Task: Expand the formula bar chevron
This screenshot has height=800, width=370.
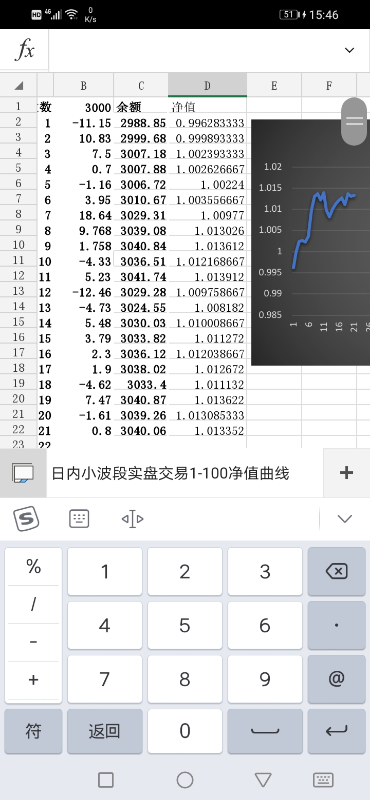Action: pyautogui.click(x=350, y=50)
